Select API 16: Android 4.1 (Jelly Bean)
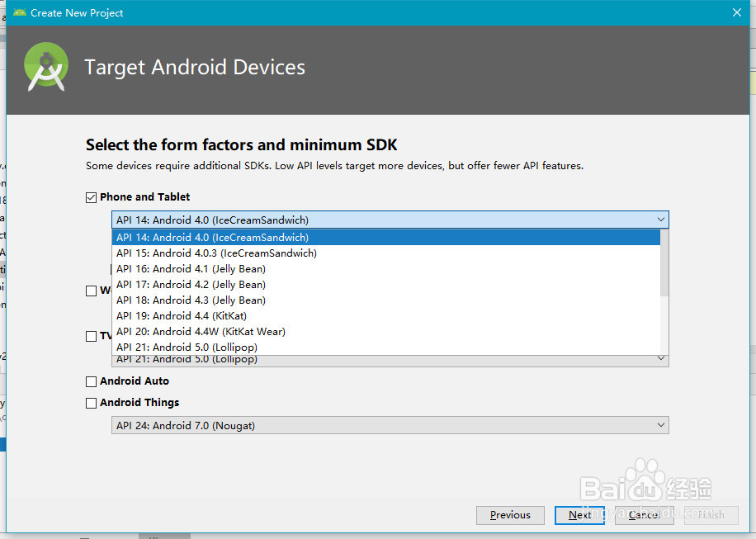Screen dimensions: 756x539 [191, 268]
